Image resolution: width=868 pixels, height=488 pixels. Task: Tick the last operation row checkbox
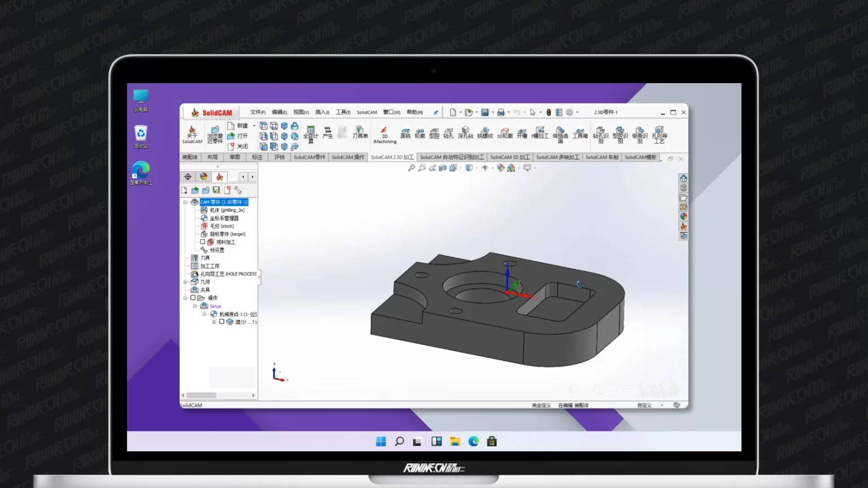(x=222, y=322)
